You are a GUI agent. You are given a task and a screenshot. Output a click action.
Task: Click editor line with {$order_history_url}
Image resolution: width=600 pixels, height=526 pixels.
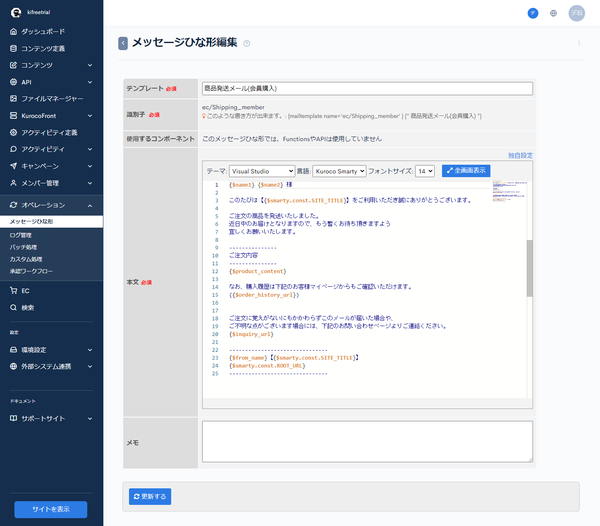264,295
